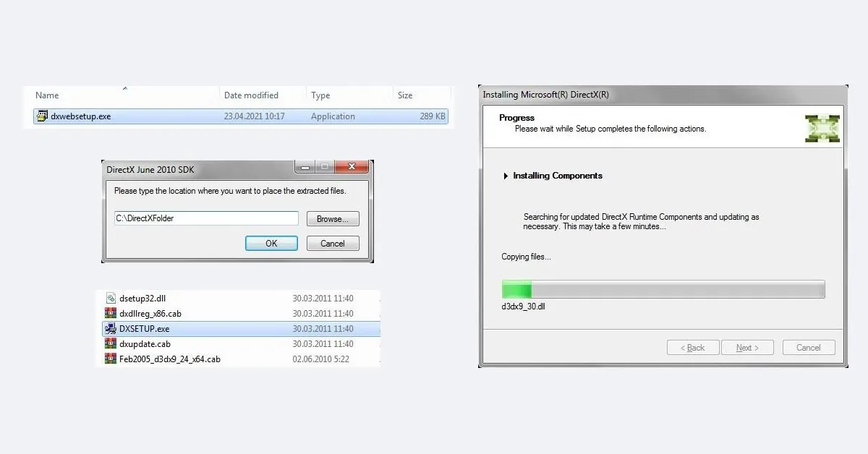Click the Installing Components arrow marker

[x=506, y=176]
